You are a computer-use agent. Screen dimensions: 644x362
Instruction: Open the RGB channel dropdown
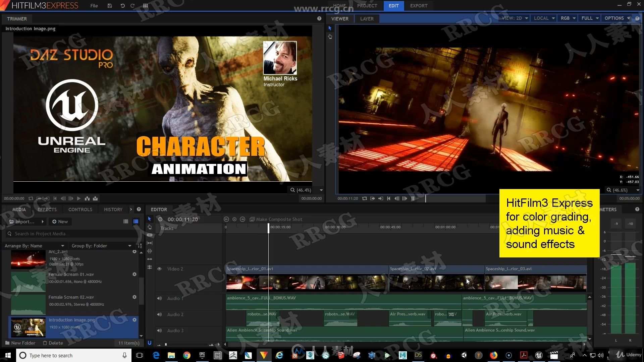pyautogui.click(x=568, y=18)
